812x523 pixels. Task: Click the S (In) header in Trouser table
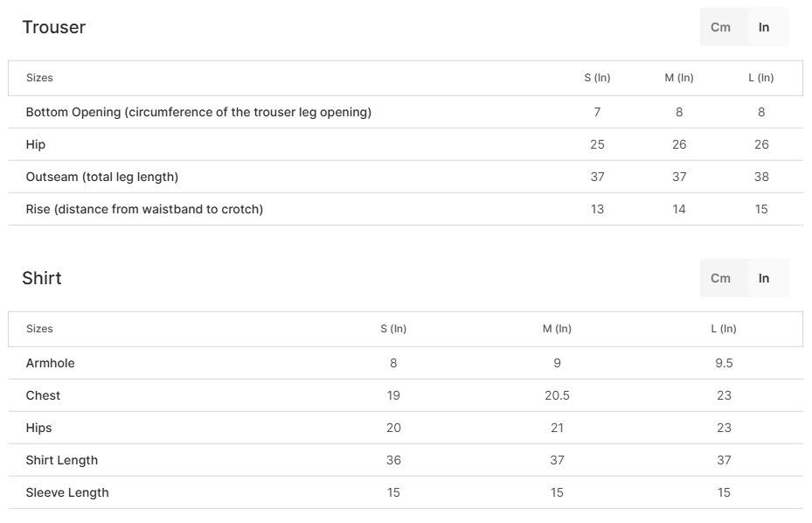(x=597, y=78)
